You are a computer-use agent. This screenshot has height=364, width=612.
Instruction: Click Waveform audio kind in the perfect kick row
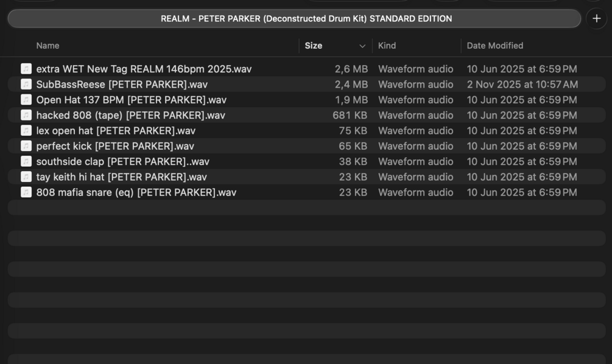tap(416, 146)
